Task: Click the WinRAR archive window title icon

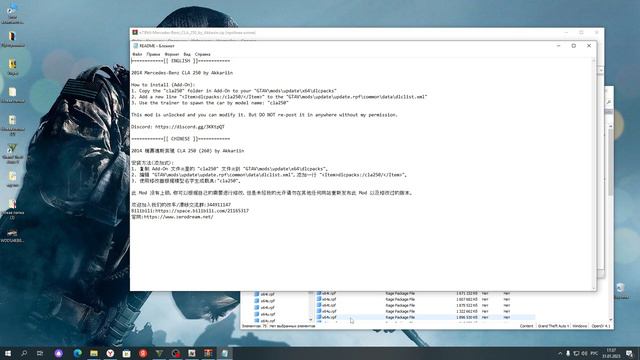Action: [x=135, y=32]
